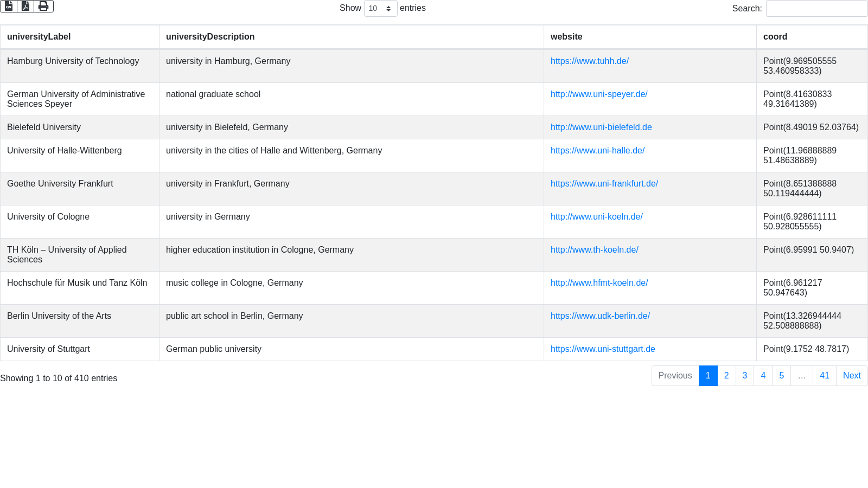Follow the th-koeln.de link
Image resolution: width=868 pixels, height=488 pixels.
(x=594, y=250)
